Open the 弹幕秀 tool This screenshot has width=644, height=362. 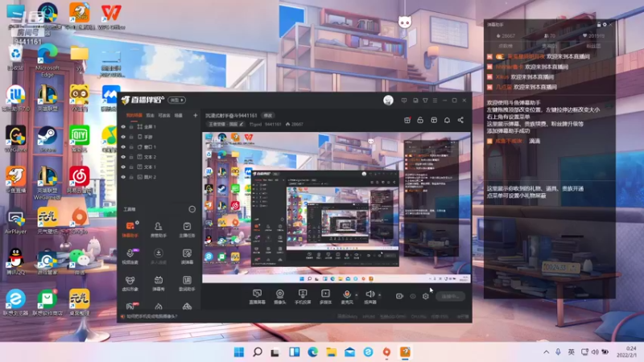click(x=158, y=283)
